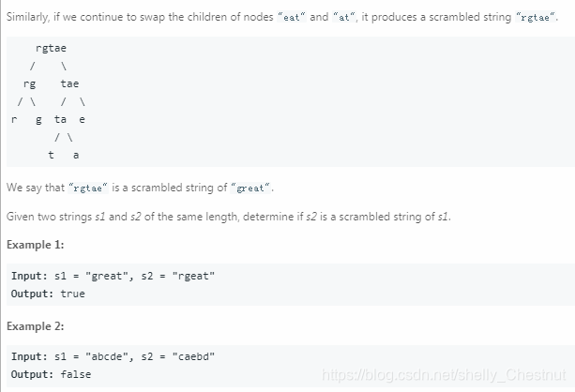This screenshot has height=392, width=575.
Task: Click the leaf node g in the tree
Action: [38, 120]
